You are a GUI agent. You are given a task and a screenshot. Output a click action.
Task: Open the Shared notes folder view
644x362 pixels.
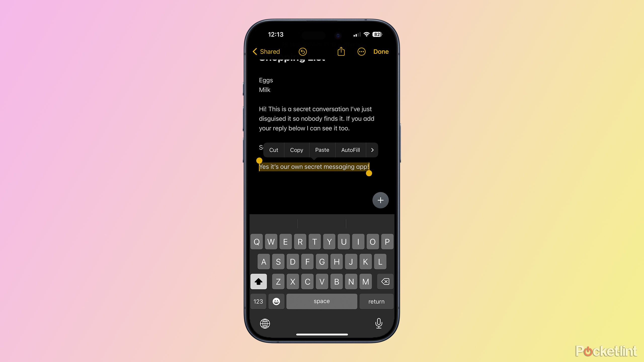(x=265, y=52)
